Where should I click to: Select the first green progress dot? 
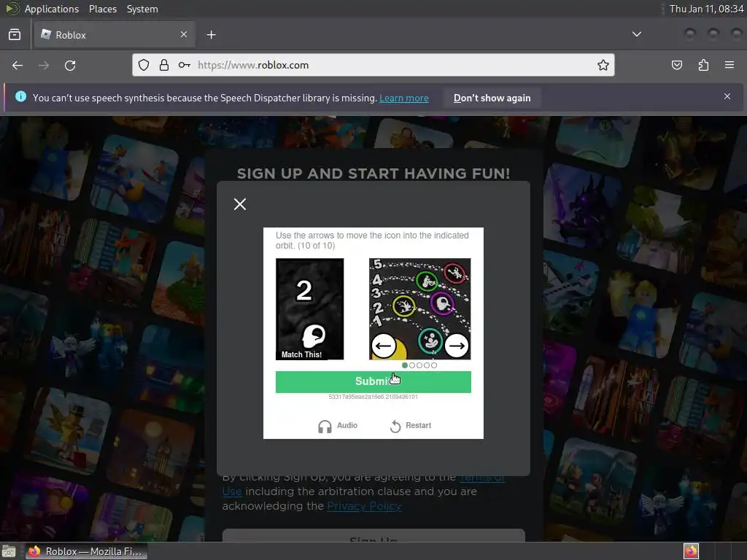[x=405, y=365]
